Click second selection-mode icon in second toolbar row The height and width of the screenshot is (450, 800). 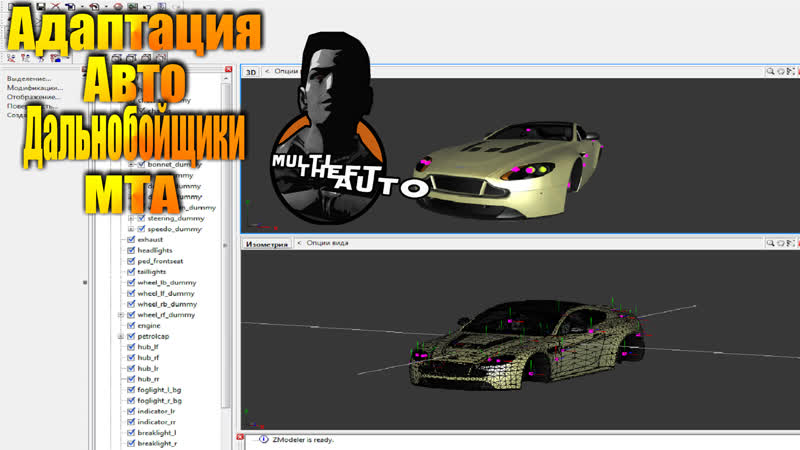(x=26, y=58)
